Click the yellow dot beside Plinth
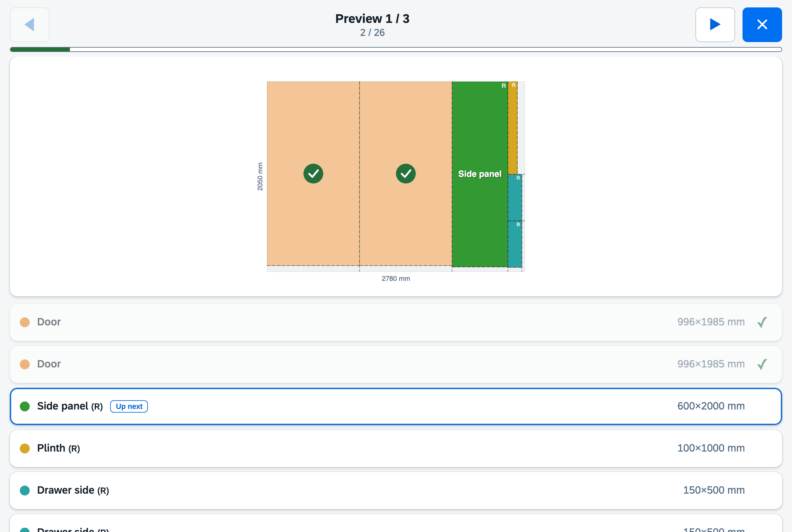This screenshot has width=792, height=532. coord(25,448)
